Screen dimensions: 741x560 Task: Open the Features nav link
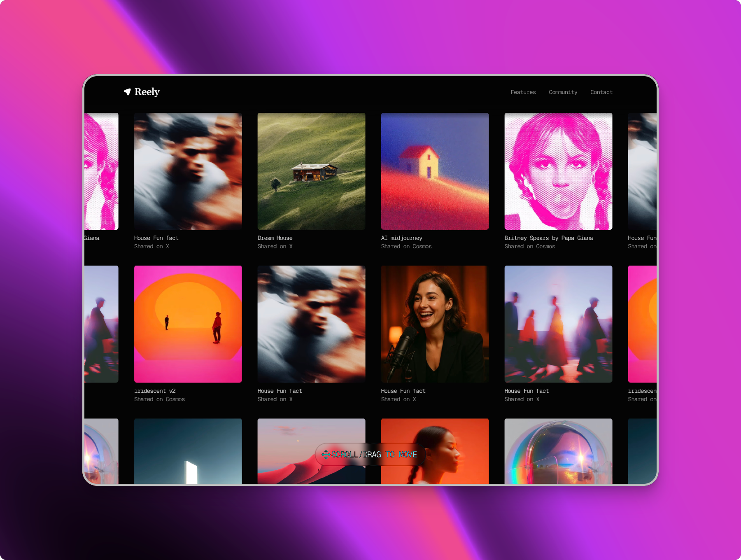click(x=523, y=92)
